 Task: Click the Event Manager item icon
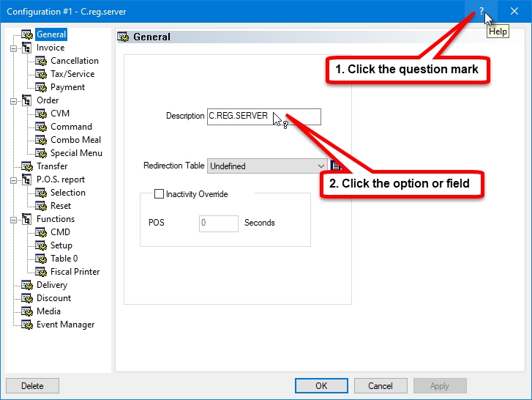(27, 325)
